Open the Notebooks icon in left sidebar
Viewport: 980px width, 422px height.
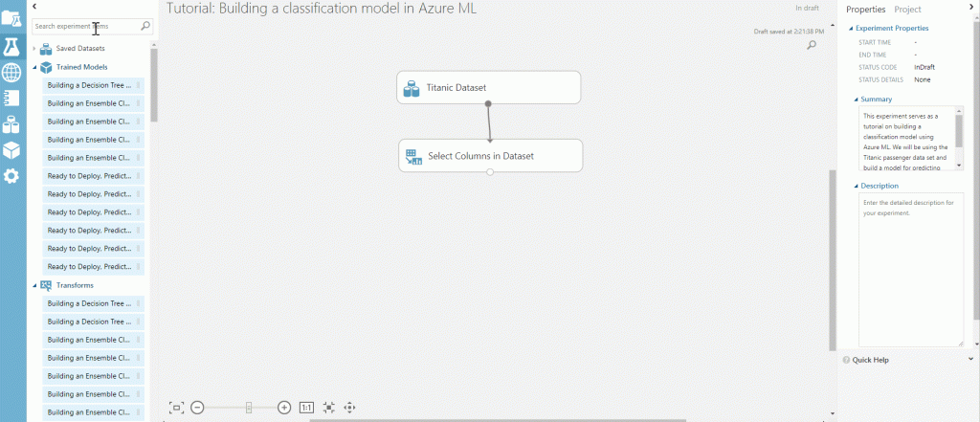coord(11,98)
